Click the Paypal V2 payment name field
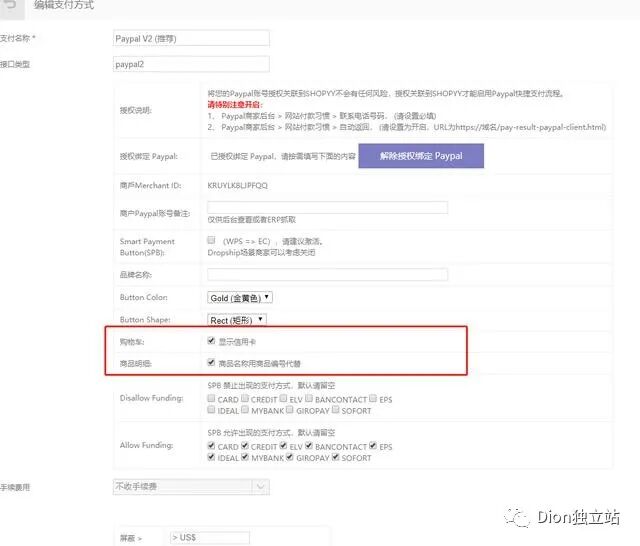Image resolution: width=640 pixels, height=546 pixels. (x=191, y=38)
